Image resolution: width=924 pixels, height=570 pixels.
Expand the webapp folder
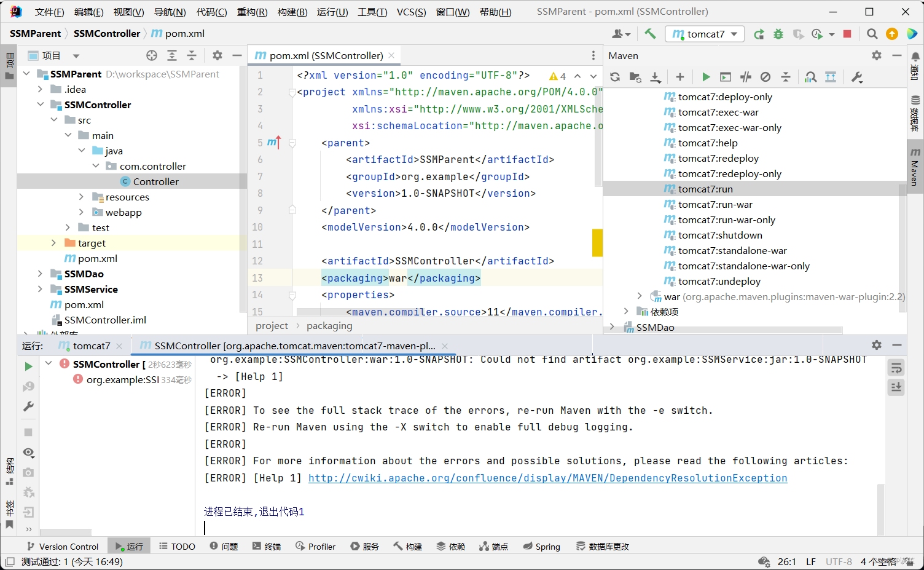pyautogui.click(x=81, y=212)
